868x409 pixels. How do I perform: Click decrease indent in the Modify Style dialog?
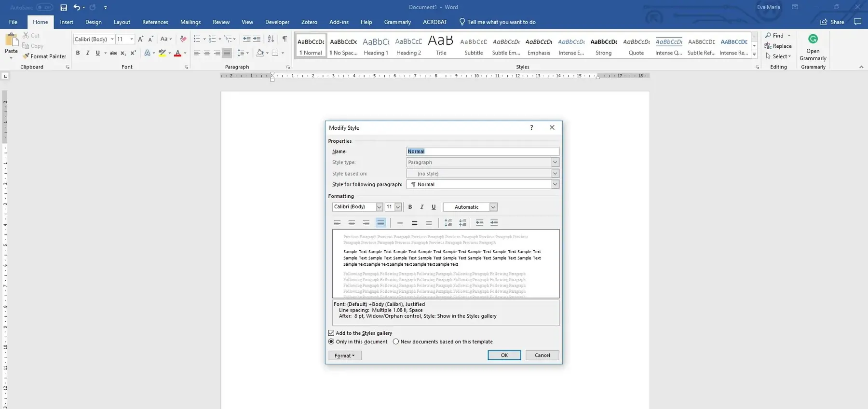(479, 223)
